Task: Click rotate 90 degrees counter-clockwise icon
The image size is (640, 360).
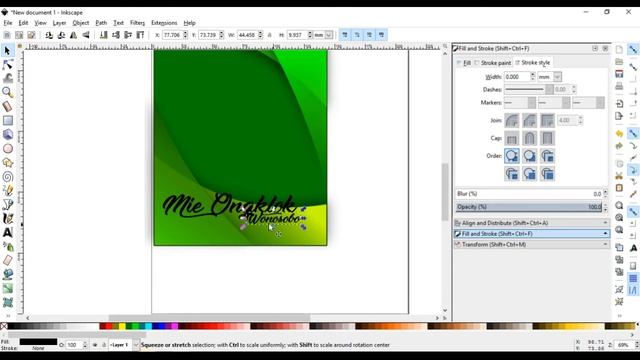Action: pyautogui.click(x=49, y=35)
